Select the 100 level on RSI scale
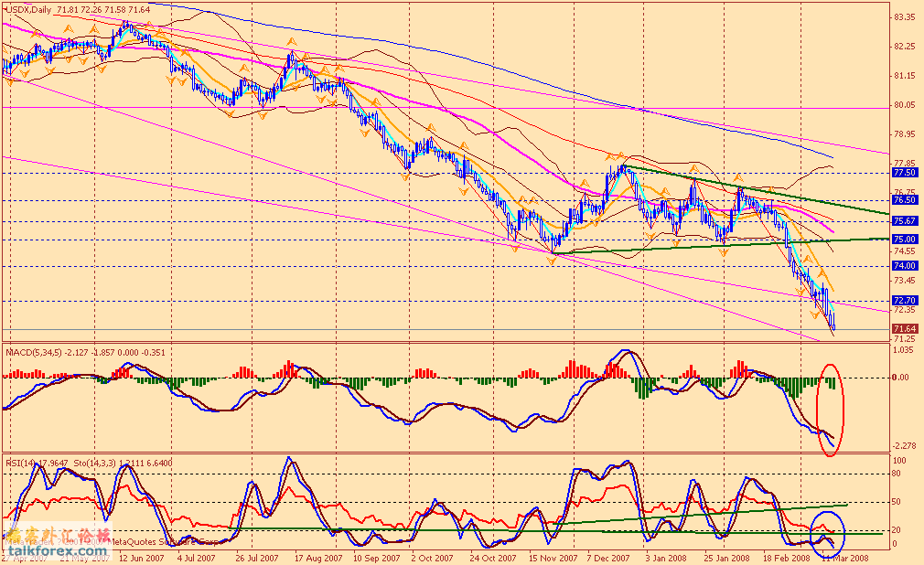924x565 pixels. point(900,461)
